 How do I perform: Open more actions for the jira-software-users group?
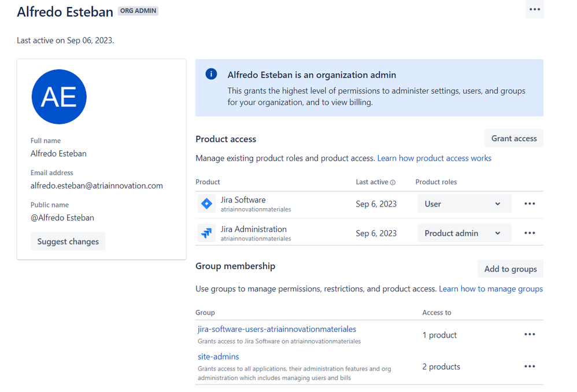[530, 334]
